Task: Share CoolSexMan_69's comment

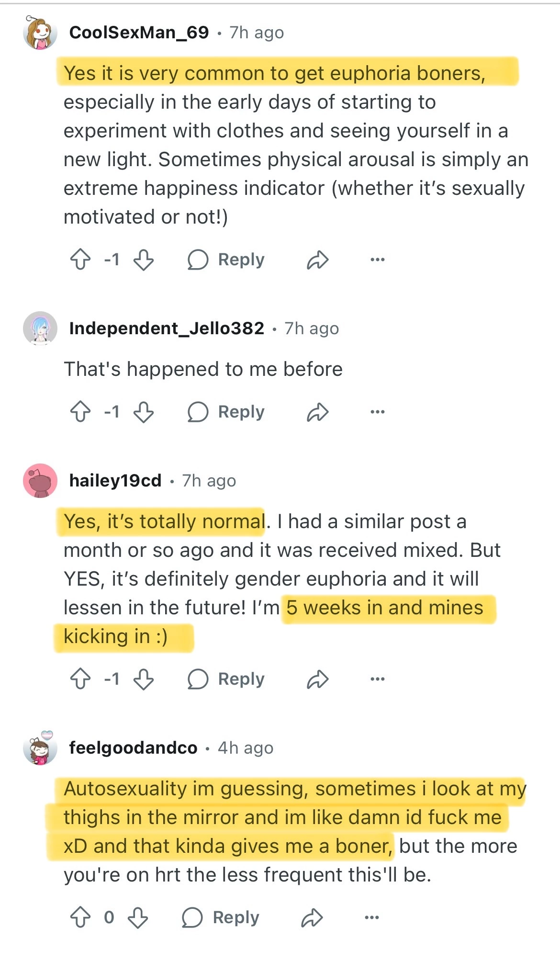Action: [317, 260]
